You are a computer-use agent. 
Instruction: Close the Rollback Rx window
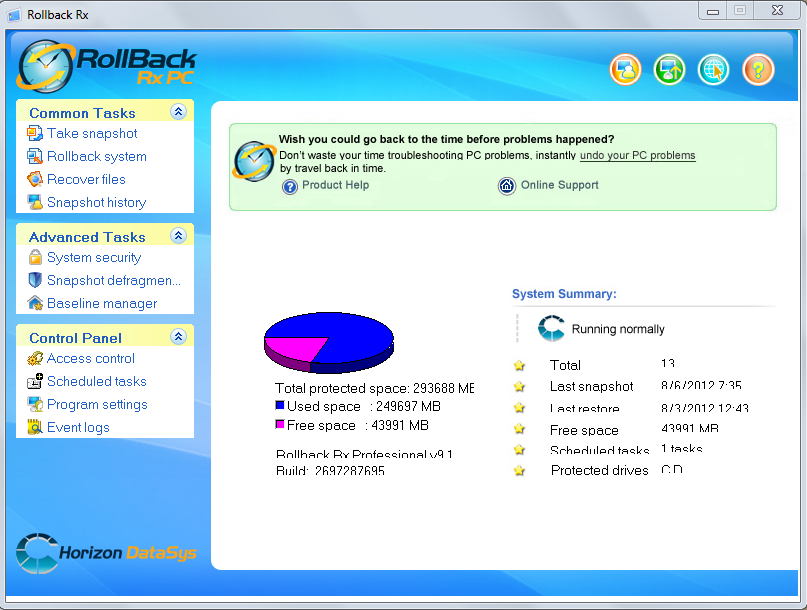click(x=777, y=11)
